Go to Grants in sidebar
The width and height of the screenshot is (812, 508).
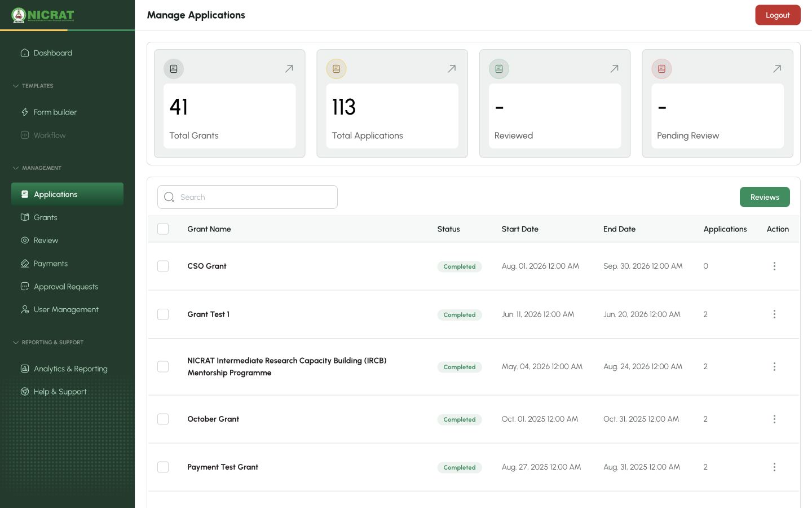click(x=67, y=217)
